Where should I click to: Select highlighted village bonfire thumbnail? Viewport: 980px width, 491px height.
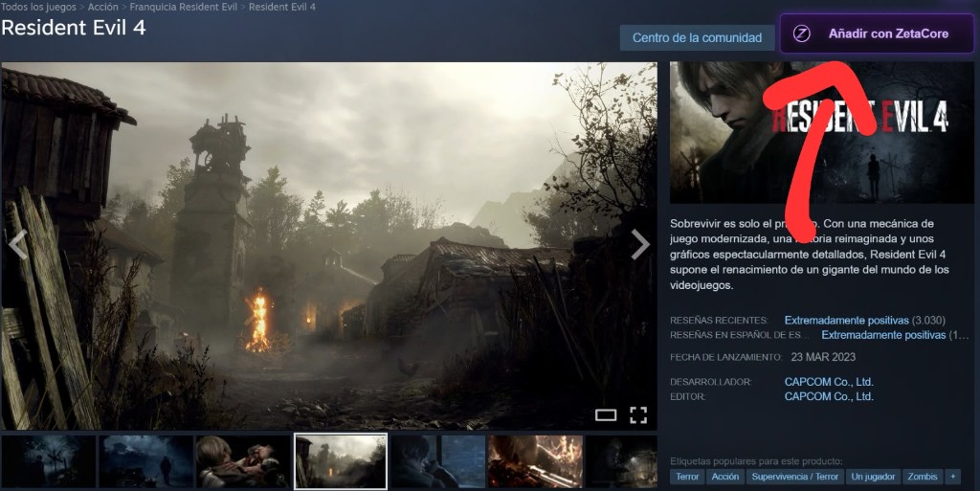point(341,461)
